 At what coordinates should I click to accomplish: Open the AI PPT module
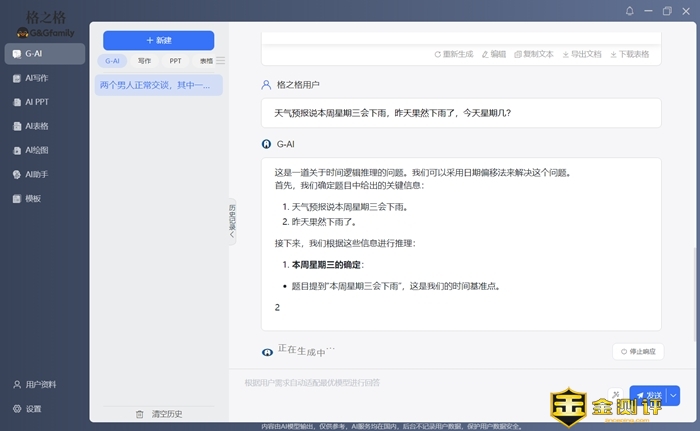pos(36,102)
